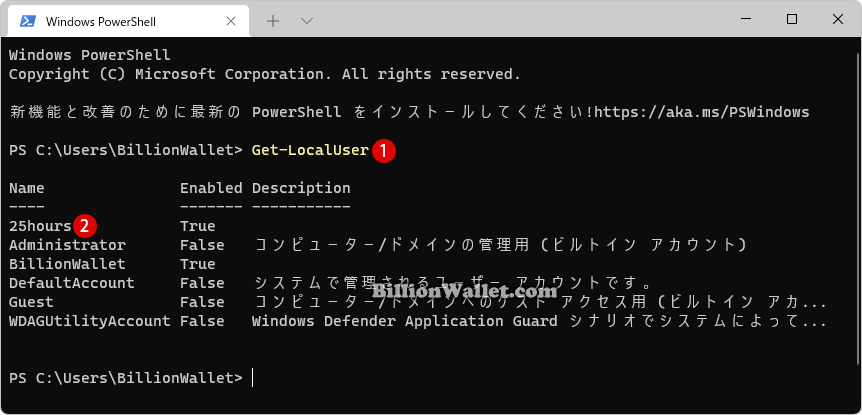Click the DefaultAccount user name
Screen dimensions: 862x415
[71, 283]
